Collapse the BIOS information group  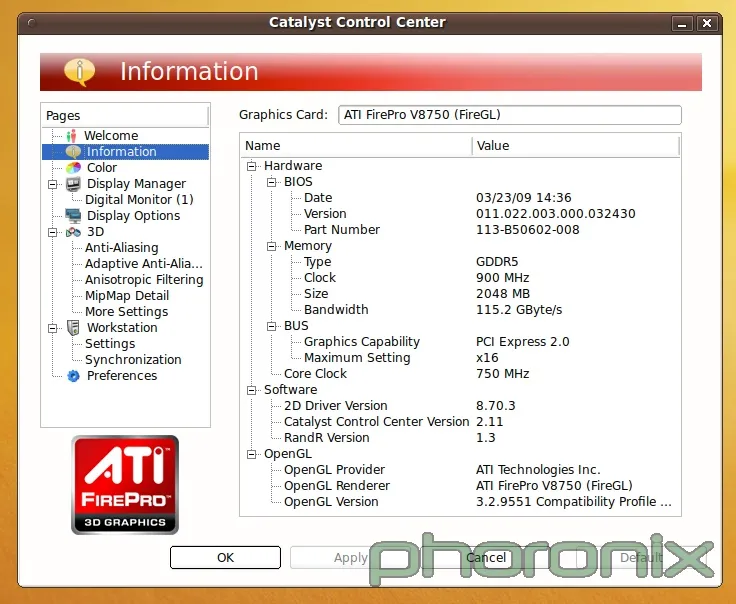(272, 182)
